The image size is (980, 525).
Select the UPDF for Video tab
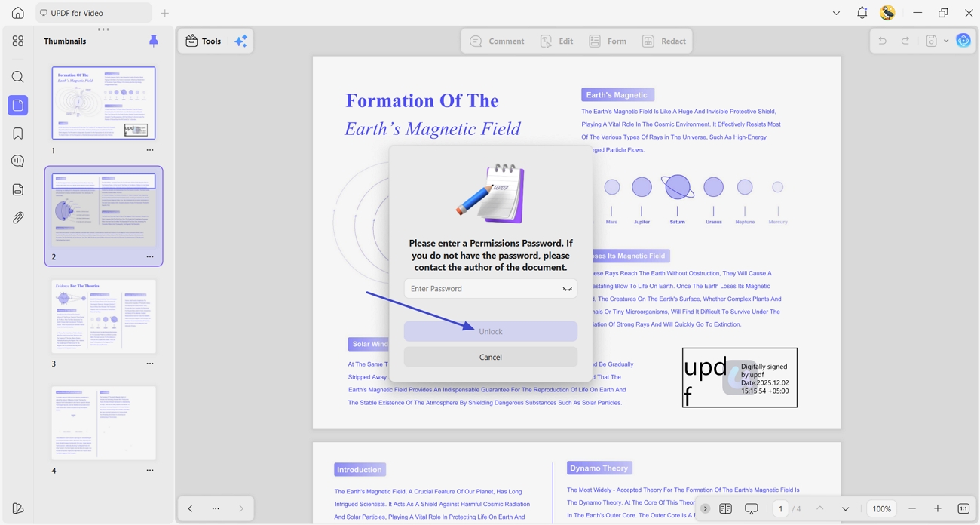pyautogui.click(x=93, y=13)
